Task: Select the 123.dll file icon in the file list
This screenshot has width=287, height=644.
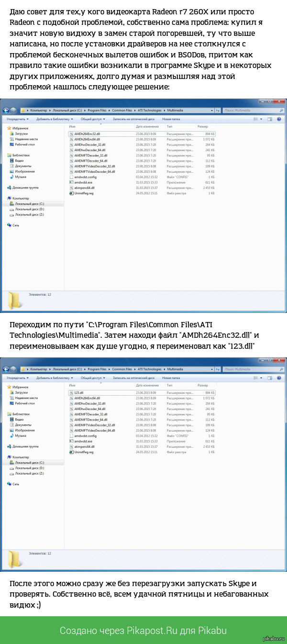Action: coord(71,392)
